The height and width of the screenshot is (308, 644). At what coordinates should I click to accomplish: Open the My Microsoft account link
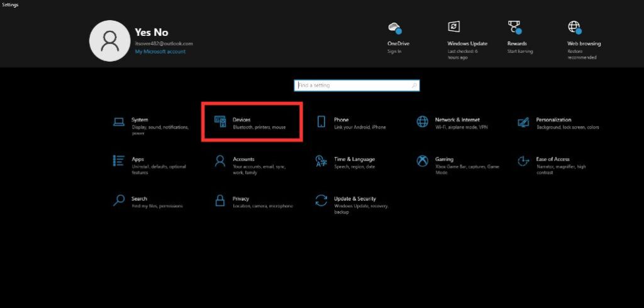[x=160, y=52]
